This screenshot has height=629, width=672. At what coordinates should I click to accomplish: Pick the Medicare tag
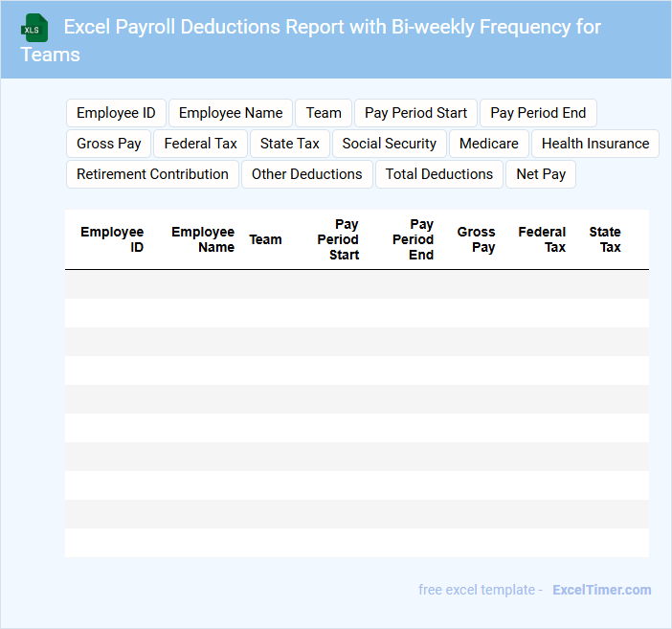click(488, 144)
